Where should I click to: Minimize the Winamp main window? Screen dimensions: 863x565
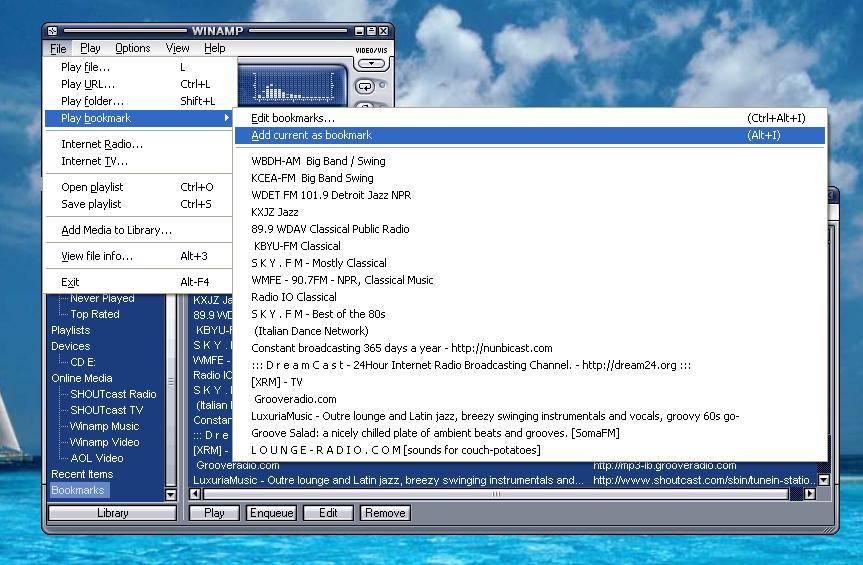click(x=360, y=31)
